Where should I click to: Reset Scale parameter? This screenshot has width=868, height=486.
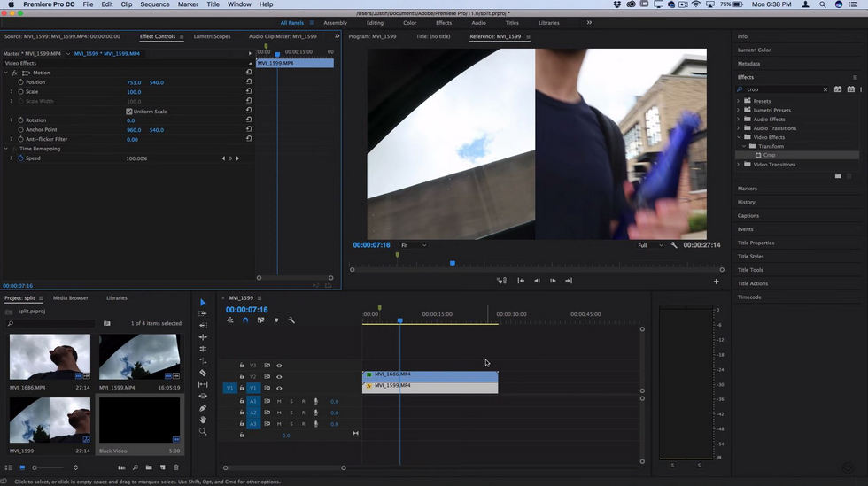point(249,91)
